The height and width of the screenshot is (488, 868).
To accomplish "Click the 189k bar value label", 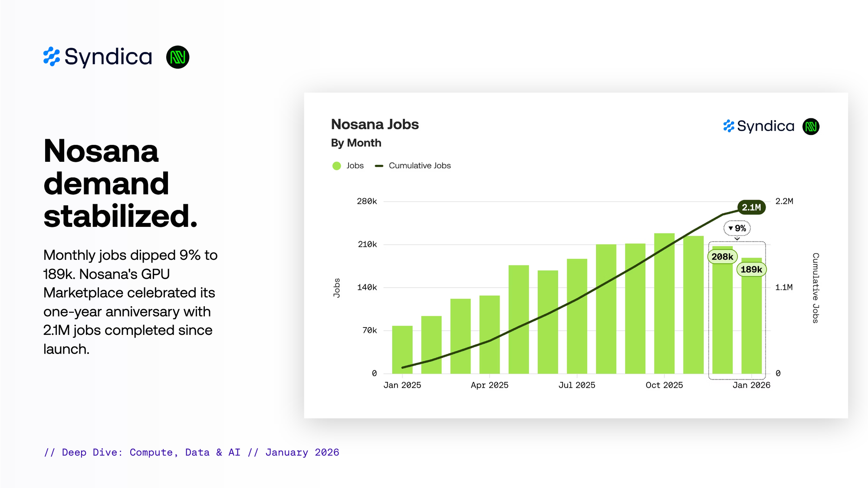I will [x=751, y=269].
